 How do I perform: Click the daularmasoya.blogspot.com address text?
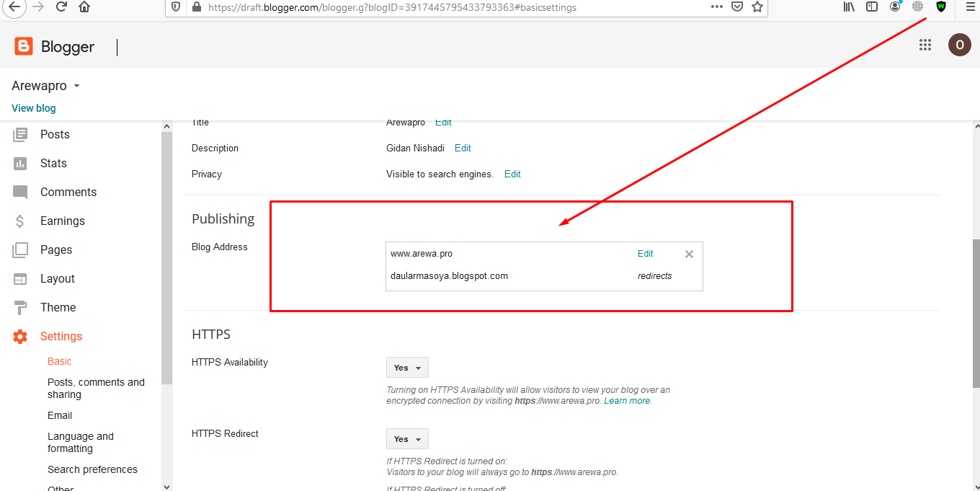click(450, 276)
